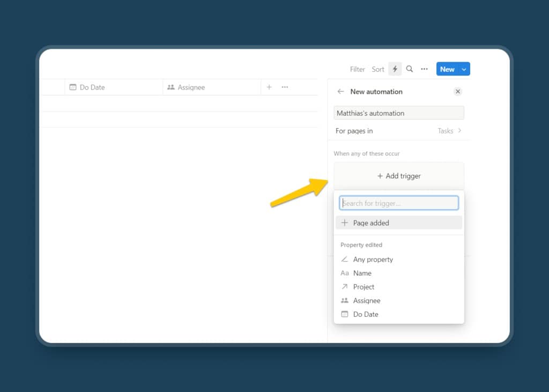The width and height of the screenshot is (549, 392).
Task: Click the back arrow beside New automation
Action: pos(340,92)
